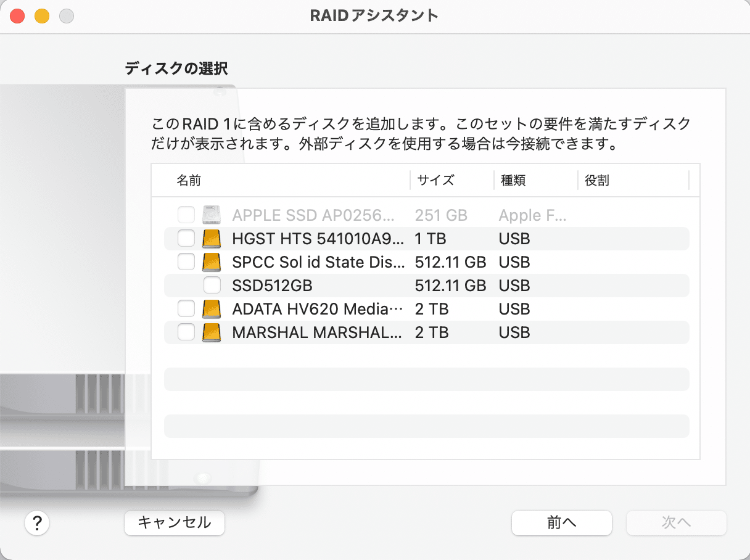Check the MARSHAL disk checkbox

click(186, 332)
